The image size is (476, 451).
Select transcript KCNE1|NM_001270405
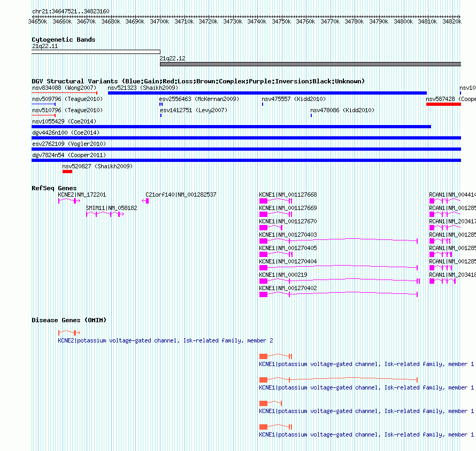(x=288, y=248)
